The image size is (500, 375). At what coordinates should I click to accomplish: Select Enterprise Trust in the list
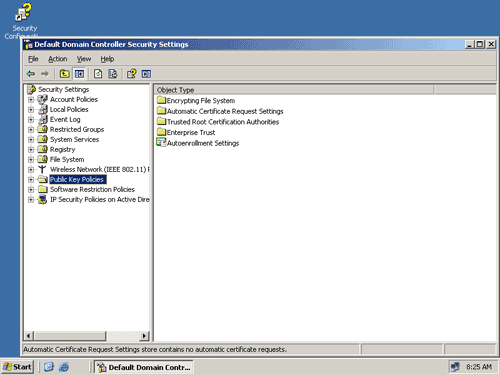pos(191,132)
